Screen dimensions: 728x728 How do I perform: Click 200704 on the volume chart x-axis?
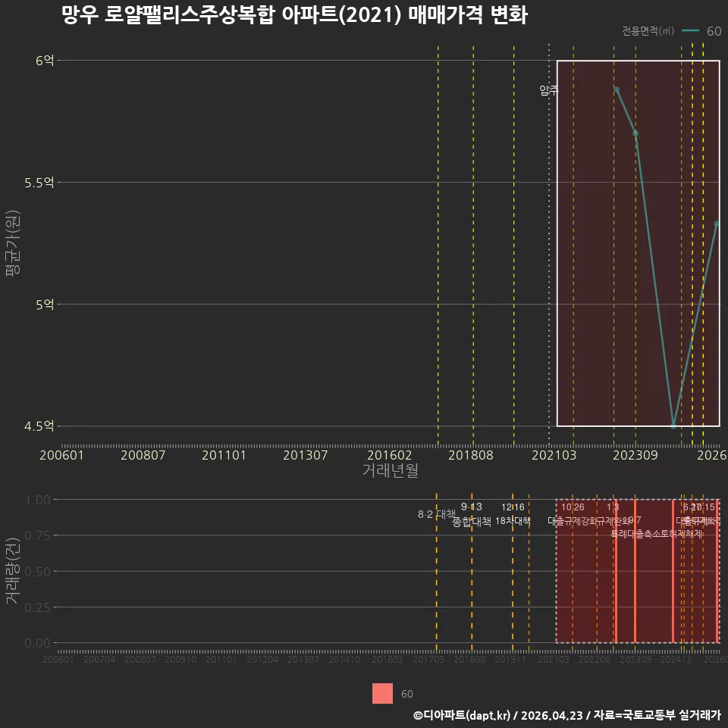click(x=99, y=659)
